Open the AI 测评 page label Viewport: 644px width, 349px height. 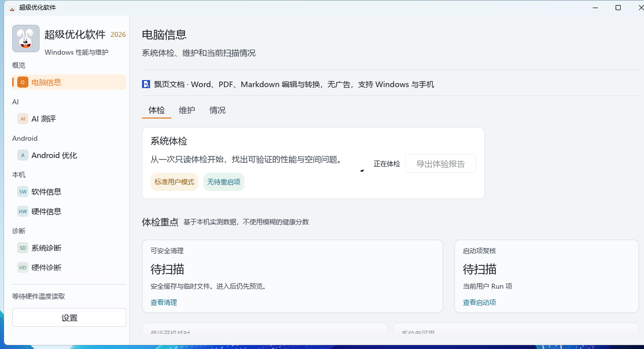(x=44, y=119)
